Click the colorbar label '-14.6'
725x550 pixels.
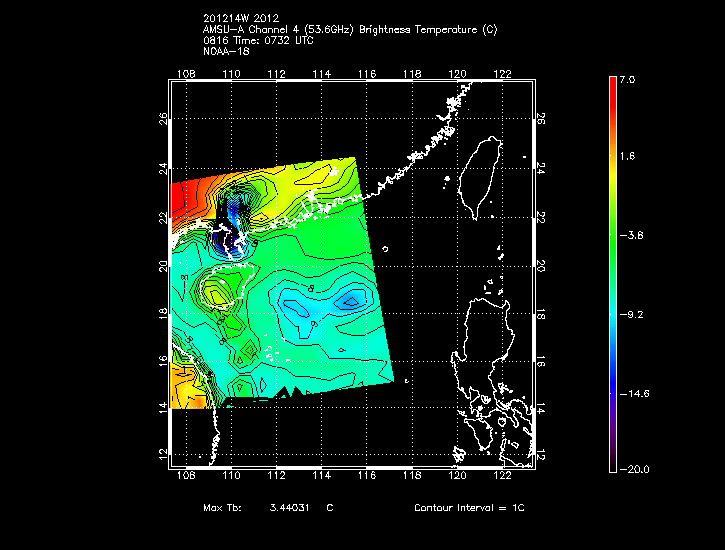[634, 394]
